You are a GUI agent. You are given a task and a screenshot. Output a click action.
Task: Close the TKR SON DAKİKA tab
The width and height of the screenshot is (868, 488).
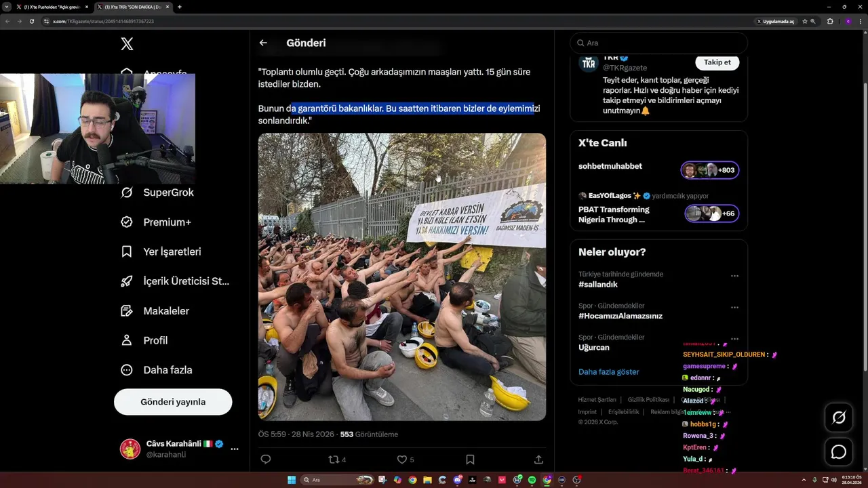[x=167, y=7]
